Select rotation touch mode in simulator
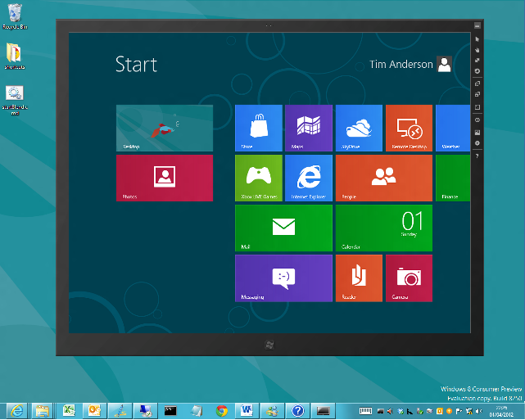Screen dimensions: 525x420 [477, 71]
